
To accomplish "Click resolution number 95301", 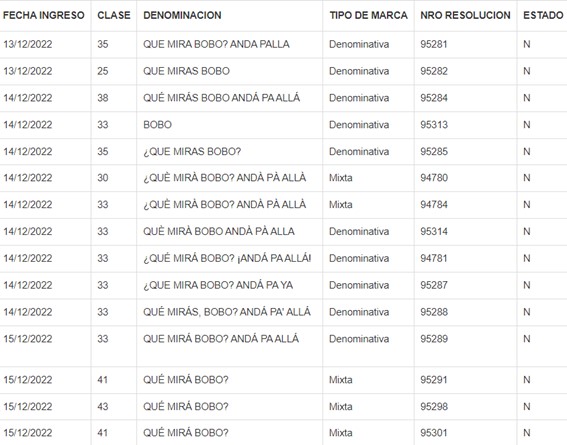I will [434, 433].
